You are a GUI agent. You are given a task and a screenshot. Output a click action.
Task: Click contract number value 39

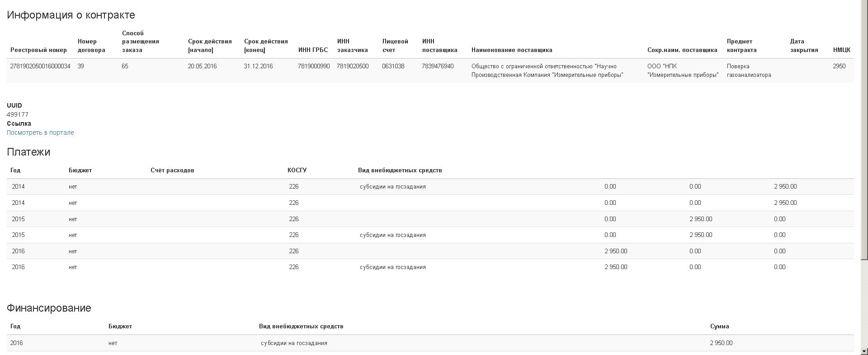80,66
